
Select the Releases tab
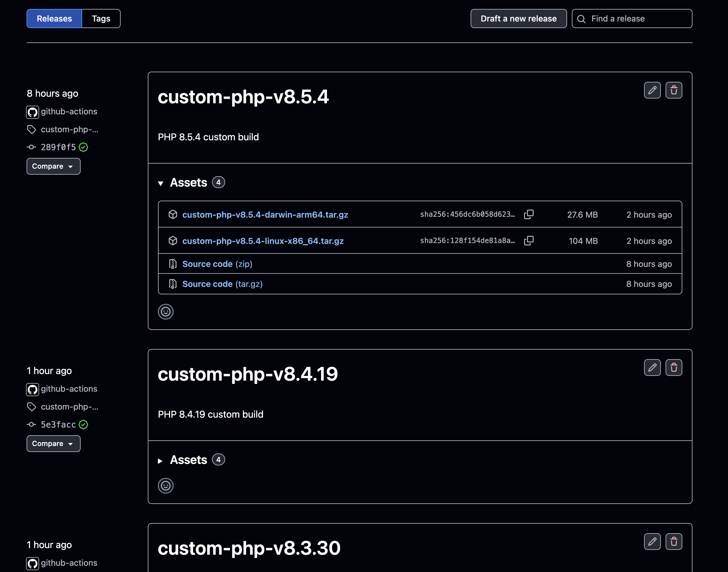(x=54, y=19)
